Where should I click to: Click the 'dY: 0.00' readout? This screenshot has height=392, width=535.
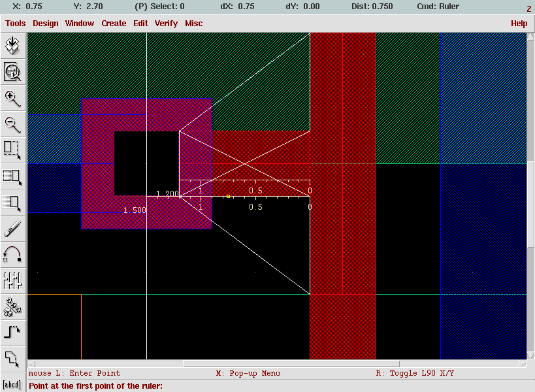click(302, 6)
